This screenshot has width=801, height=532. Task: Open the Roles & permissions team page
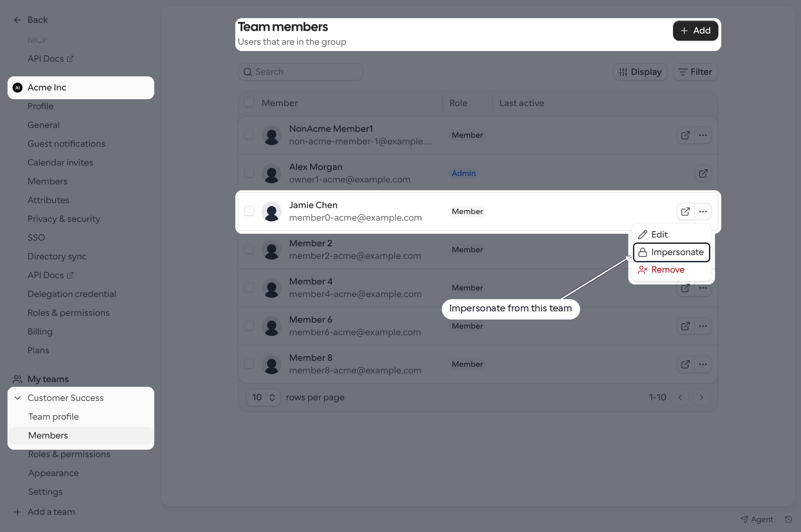tap(69, 454)
